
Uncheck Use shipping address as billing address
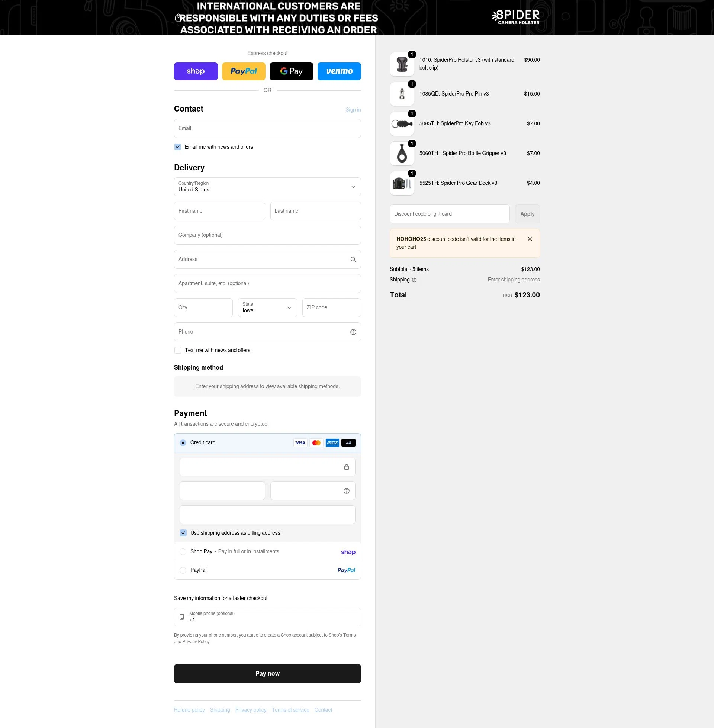click(183, 533)
